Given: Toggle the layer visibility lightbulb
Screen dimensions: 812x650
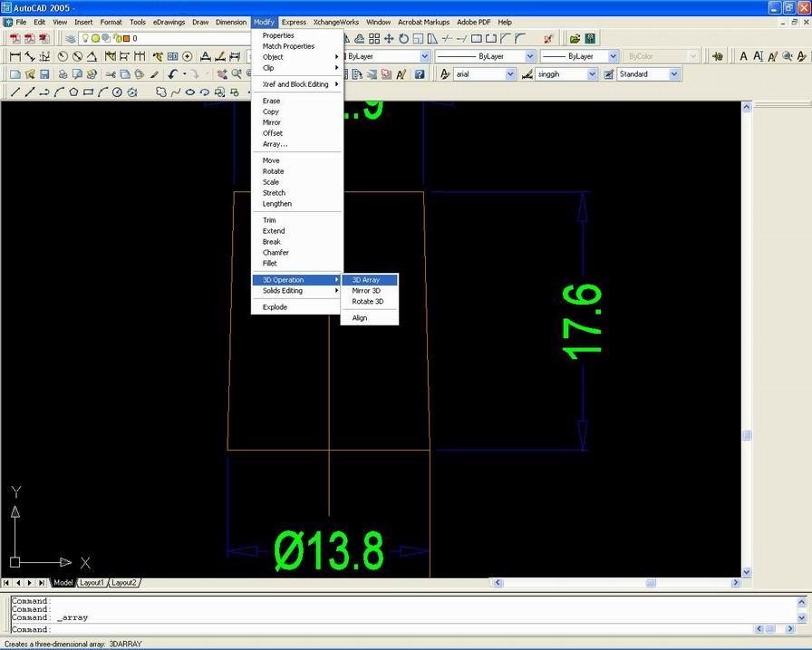Looking at the screenshot, I should pyautogui.click(x=85, y=38).
